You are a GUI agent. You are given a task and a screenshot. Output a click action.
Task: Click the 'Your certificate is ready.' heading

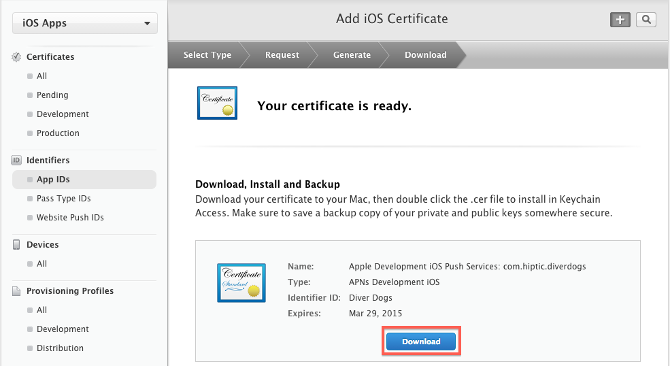click(334, 106)
